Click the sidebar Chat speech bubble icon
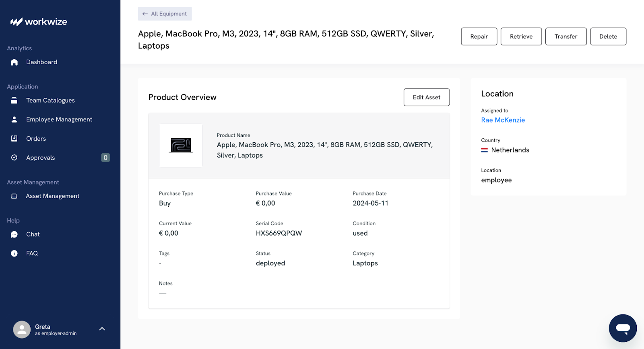This screenshot has width=644, height=349. pyautogui.click(x=14, y=234)
